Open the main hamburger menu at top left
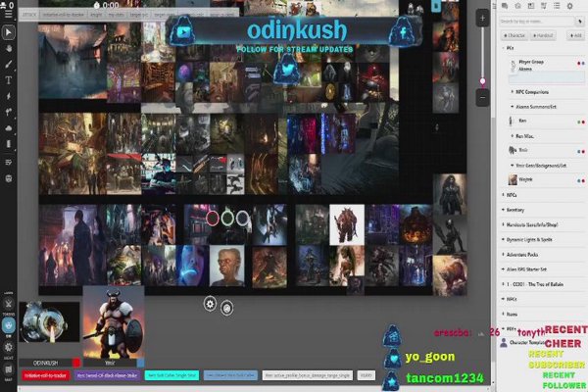The image size is (588, 392). coord(8,15)
